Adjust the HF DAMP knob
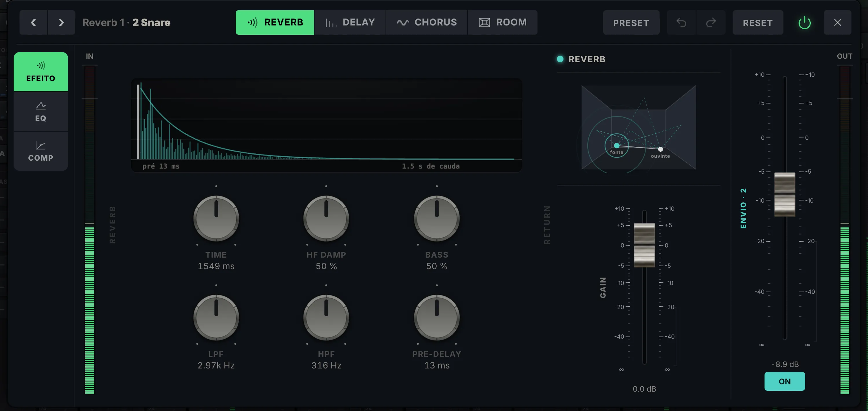 (x=326, y=218)
